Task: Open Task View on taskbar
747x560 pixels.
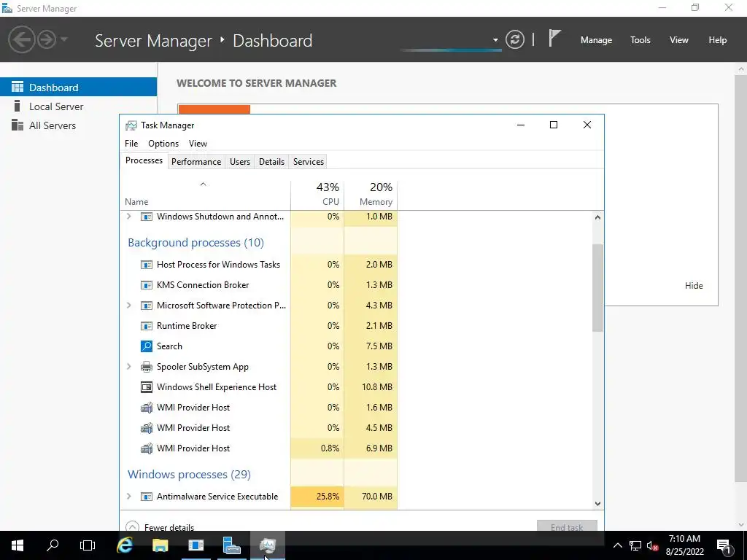Action: click(x=88, y=545)
